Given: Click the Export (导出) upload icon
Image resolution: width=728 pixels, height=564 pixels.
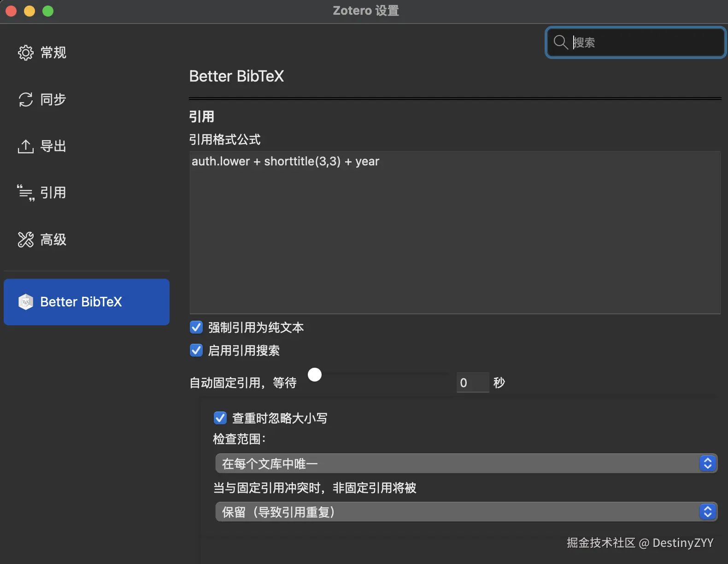Looking at the screenshot, I should (26, 147).
